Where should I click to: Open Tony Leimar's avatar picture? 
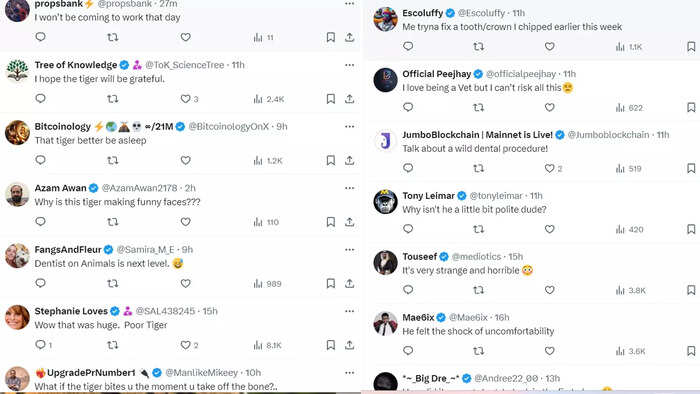pyautogui.click(x=385, y=202)
